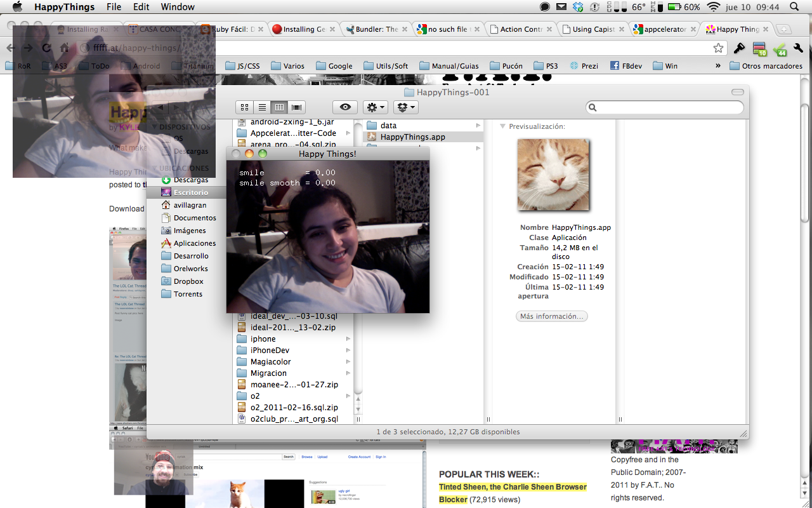Image resolution: width=812 pixels, height=508 pixels.
Task: Open Finder action gear menu
Action: tap(376, 107)
